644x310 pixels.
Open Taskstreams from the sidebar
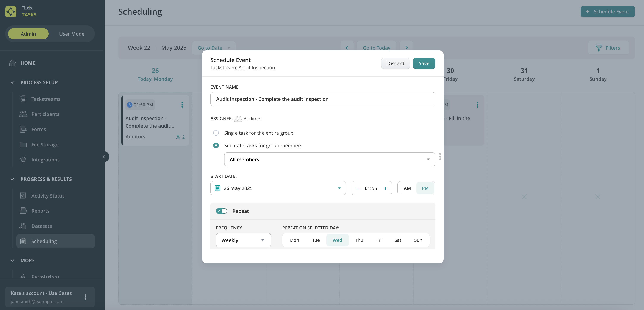coord(46,99)
